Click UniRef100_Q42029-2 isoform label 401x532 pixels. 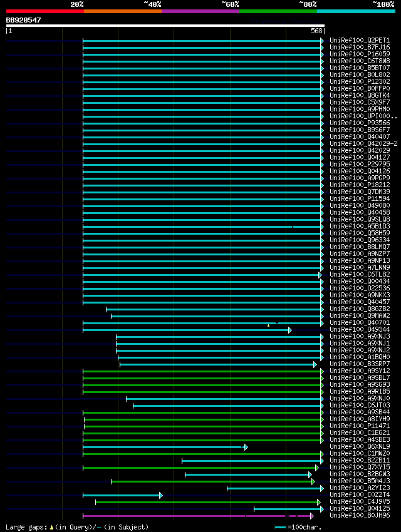click(x=363, y=143)
